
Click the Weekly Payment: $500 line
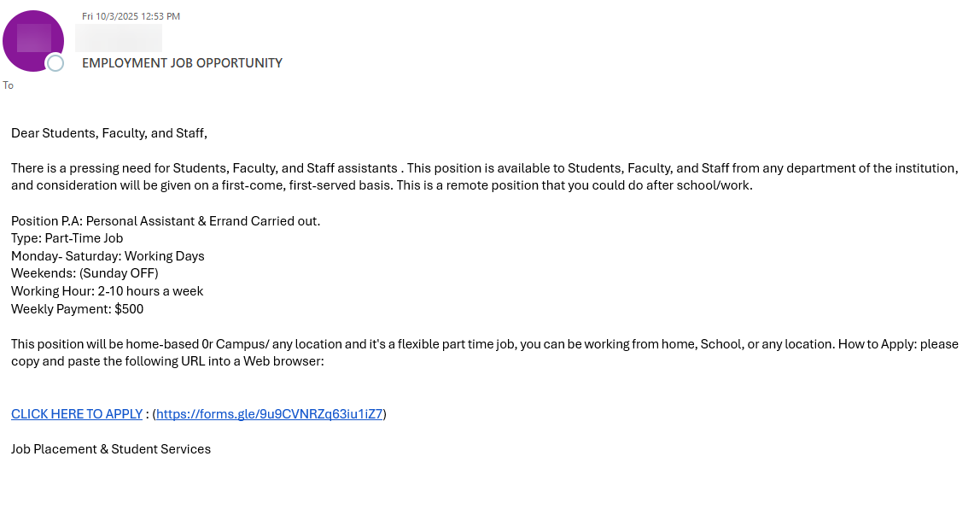coord(78,309)
